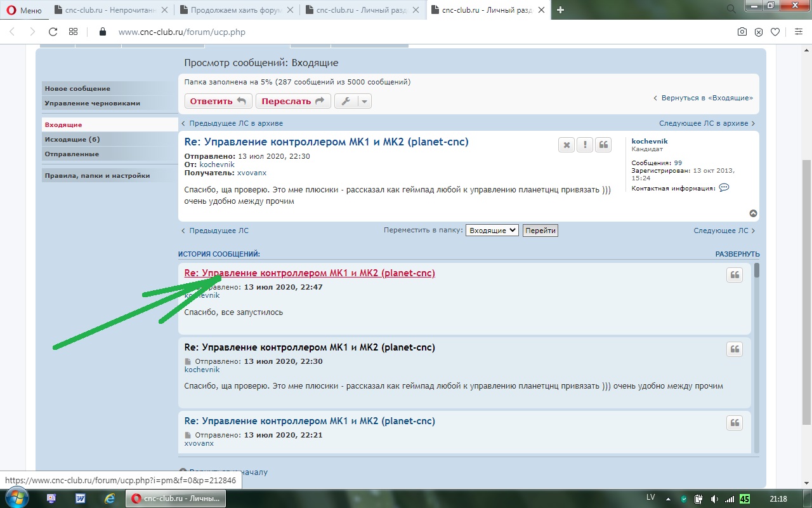
Task: Report the message with the exclamation icon
Action: tap(584, 145)
